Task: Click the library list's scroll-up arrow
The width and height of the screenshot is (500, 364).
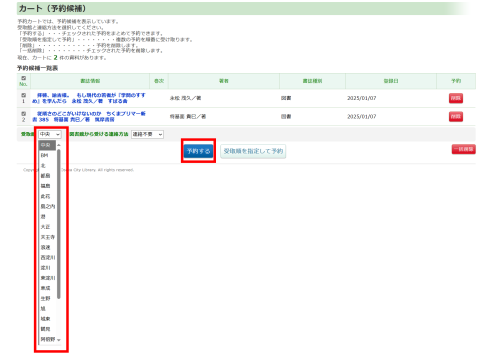Action: click(x=59, y=145)
